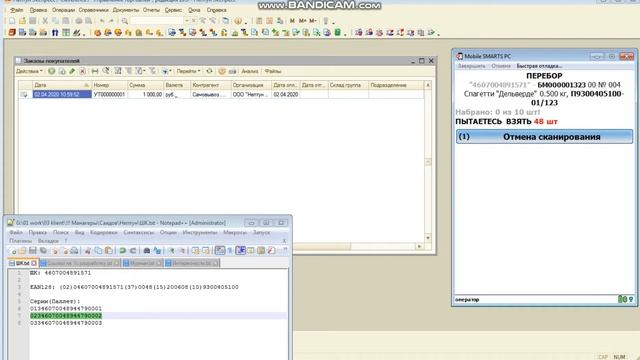Click the line ШК: 4607004891571 in Notepad++
The height and width of the screenshot is (360, 640).
60,273
